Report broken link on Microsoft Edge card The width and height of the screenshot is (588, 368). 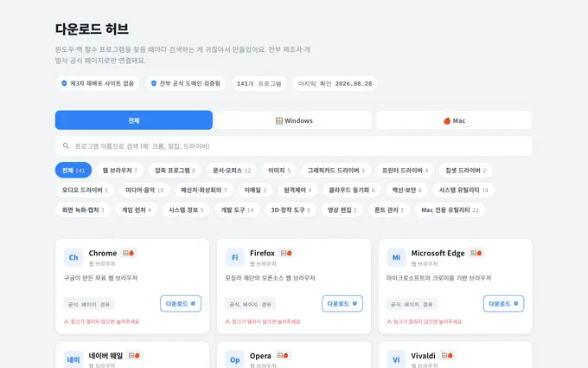[424, 321]
